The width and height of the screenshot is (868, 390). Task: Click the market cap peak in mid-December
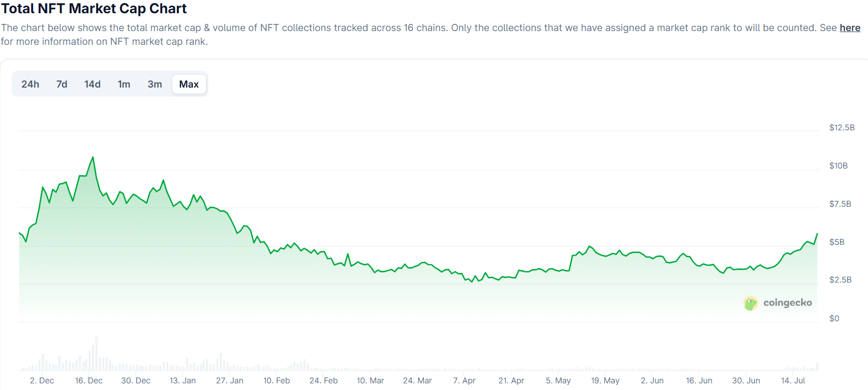(93, 157)
